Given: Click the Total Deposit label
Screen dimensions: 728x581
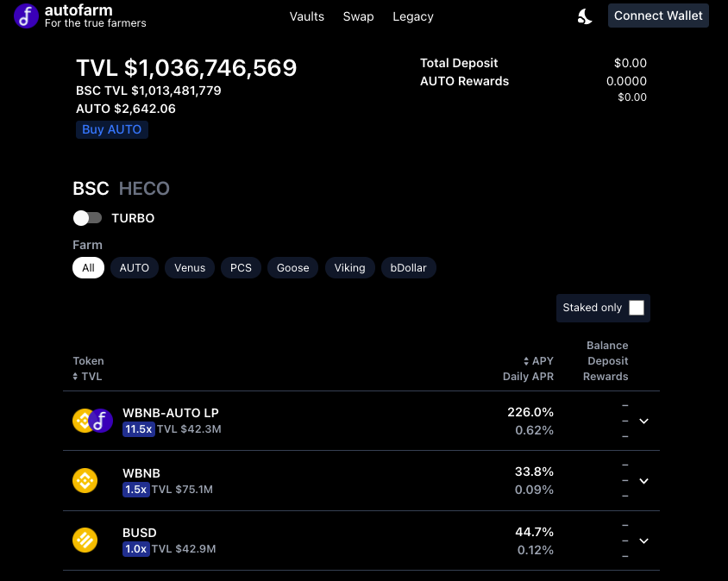Looking at the screenshot, I should coord(459,63).
